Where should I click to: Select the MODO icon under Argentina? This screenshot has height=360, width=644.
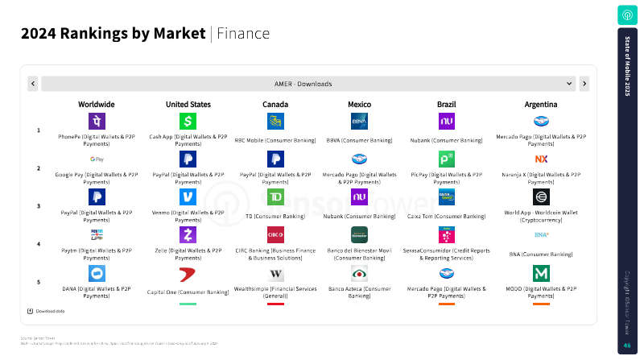[x=541, y=273]
